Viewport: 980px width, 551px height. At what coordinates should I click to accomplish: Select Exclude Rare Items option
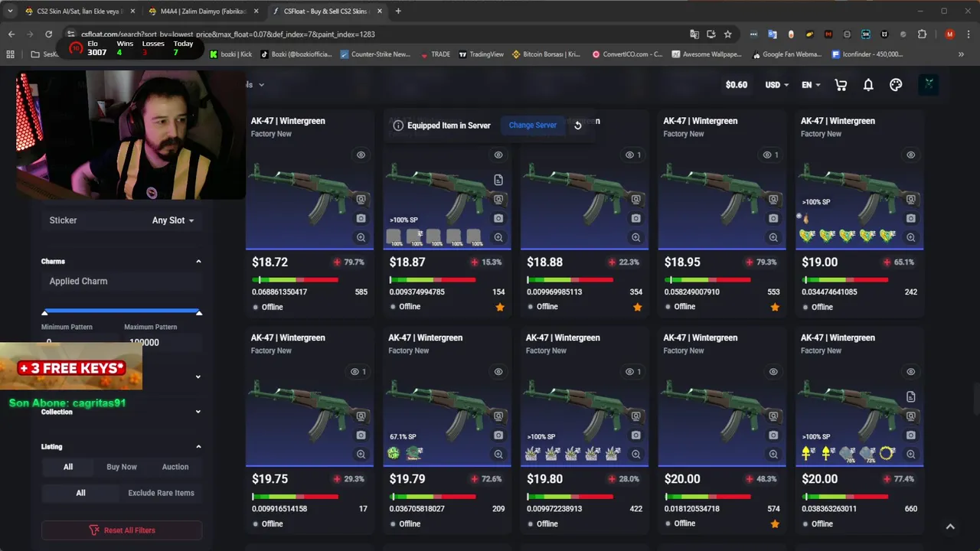coord(161,493)
